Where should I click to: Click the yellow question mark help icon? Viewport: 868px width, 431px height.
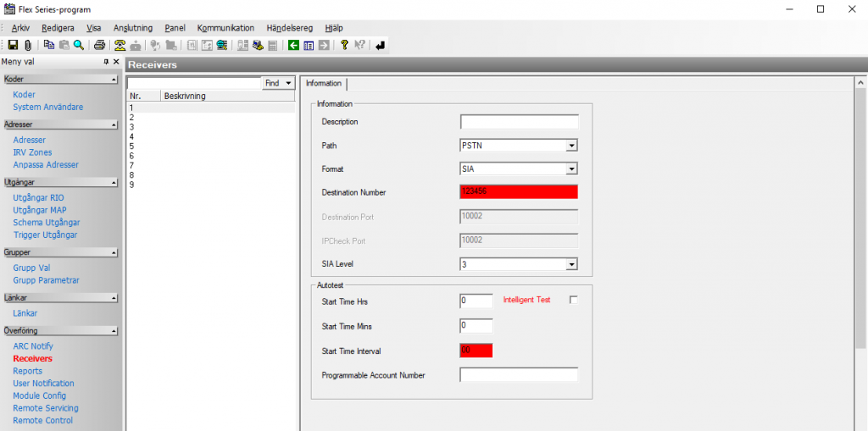345,45
